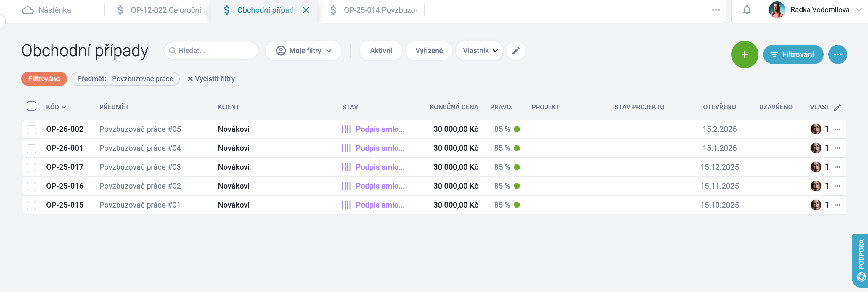Expand the Moje filtry dropdown
868x292 pixels.
[x=303, y=51]
